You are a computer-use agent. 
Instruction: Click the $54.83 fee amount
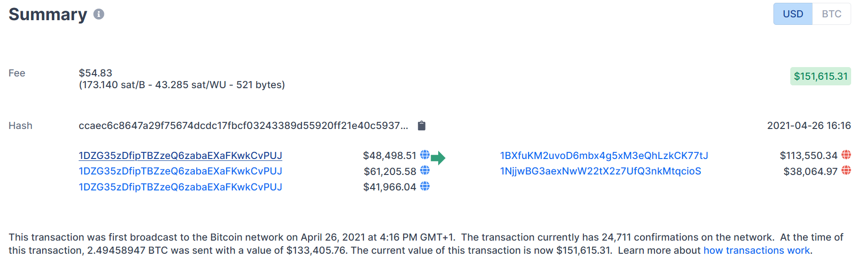tap(96, 73)
